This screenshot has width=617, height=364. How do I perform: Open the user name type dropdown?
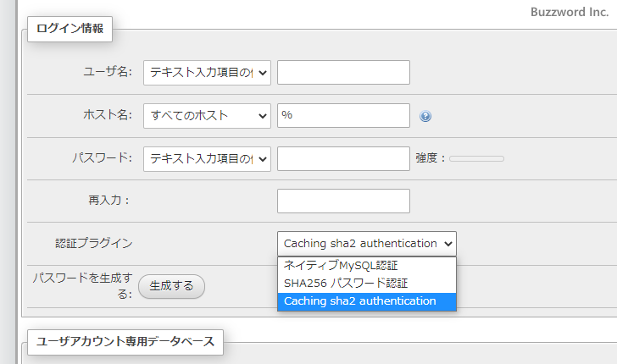coord(207,73)
